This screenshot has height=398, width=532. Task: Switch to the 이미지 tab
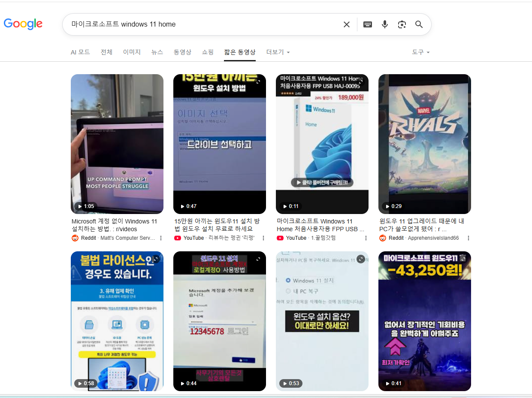point(132,52)
